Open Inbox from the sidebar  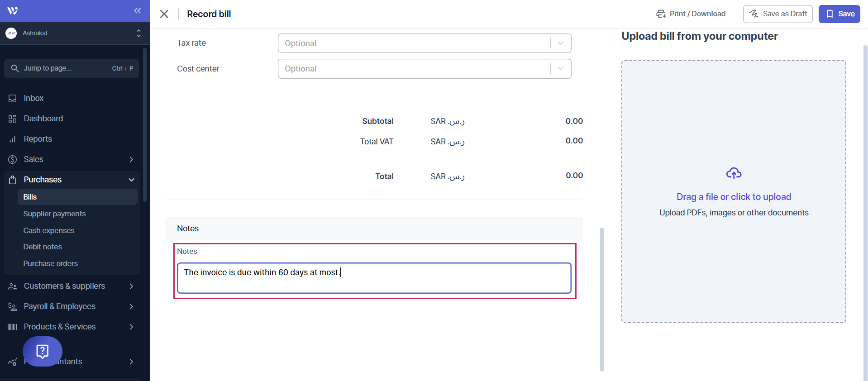(33, 98)
